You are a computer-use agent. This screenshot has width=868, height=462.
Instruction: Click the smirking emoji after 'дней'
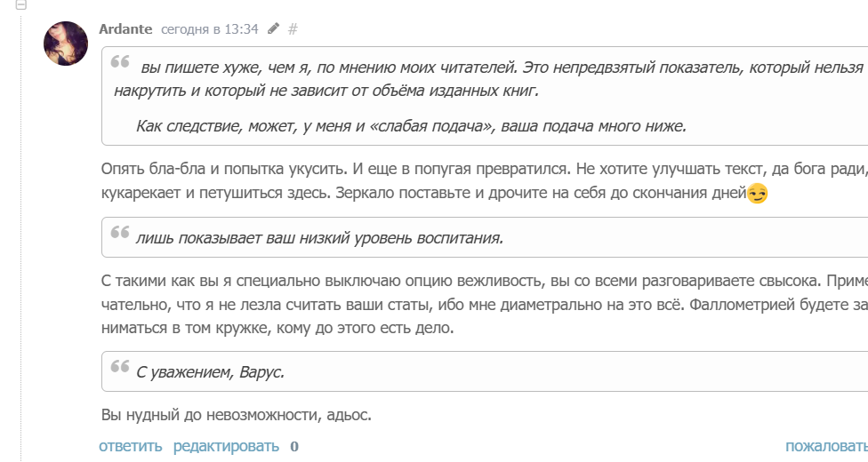(x=757, y=194)
